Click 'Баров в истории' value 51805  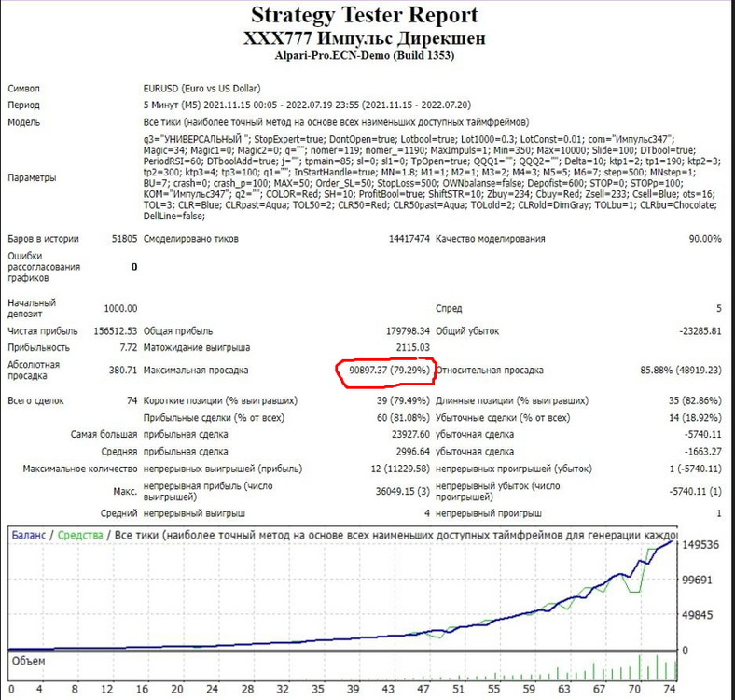124,239
